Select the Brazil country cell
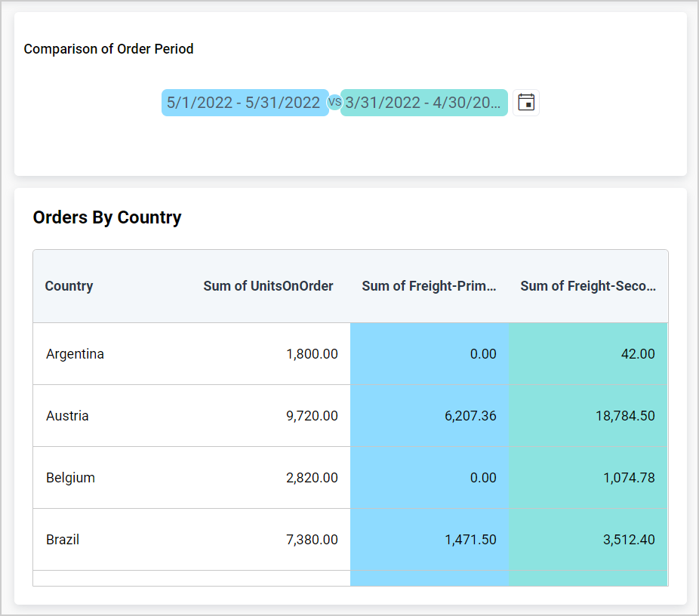 click(63, 540)
